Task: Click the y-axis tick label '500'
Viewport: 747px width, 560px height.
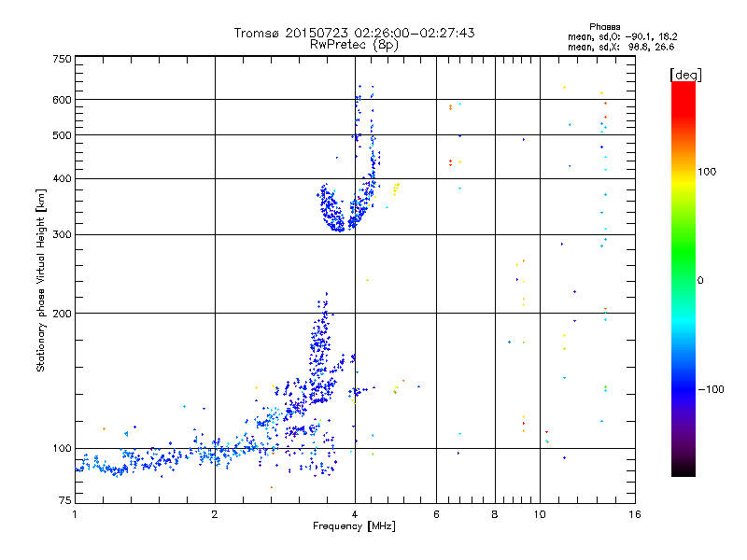Action: pos(62,135)
